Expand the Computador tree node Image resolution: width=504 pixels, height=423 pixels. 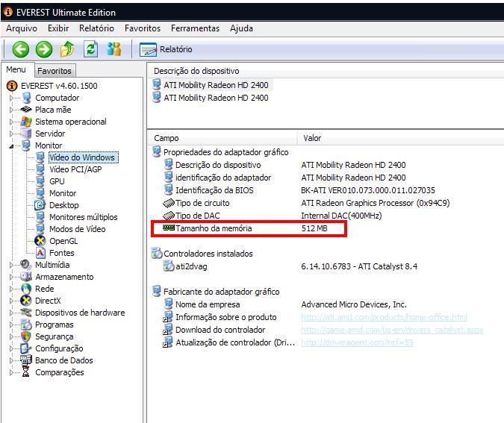coord(11,98)
